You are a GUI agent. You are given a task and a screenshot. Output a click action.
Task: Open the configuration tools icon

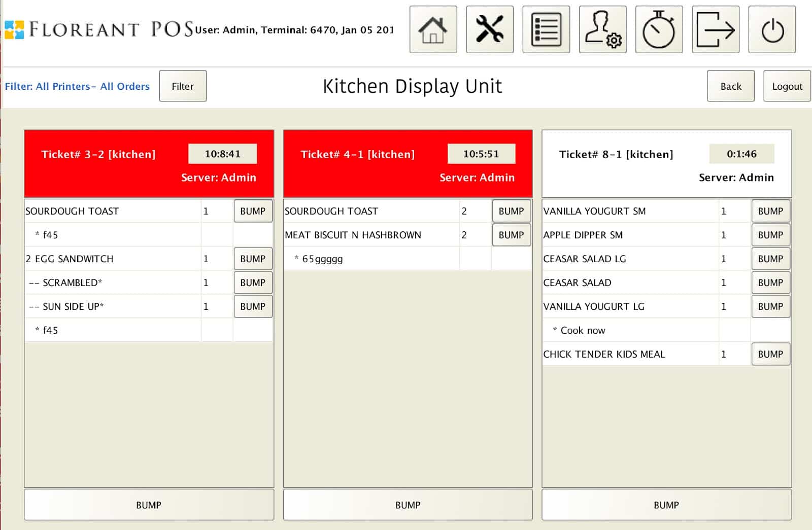(490, 29)
